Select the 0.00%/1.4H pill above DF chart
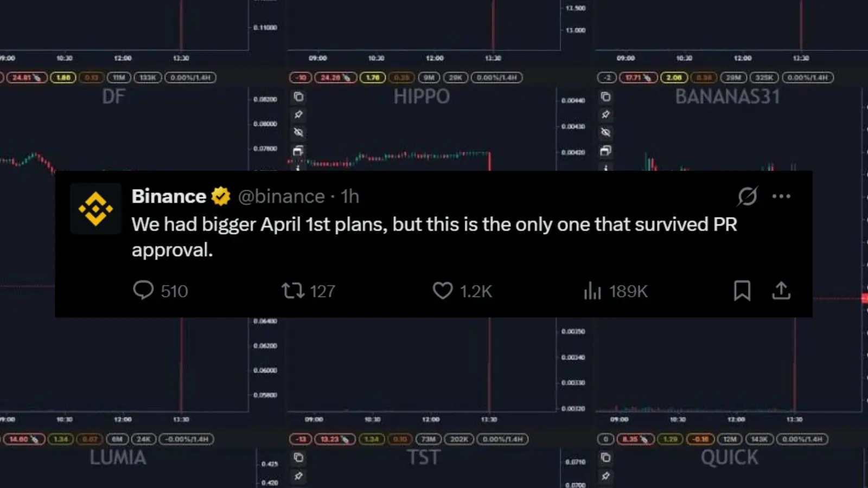The image size is (868, 488). tap(190, 78)
